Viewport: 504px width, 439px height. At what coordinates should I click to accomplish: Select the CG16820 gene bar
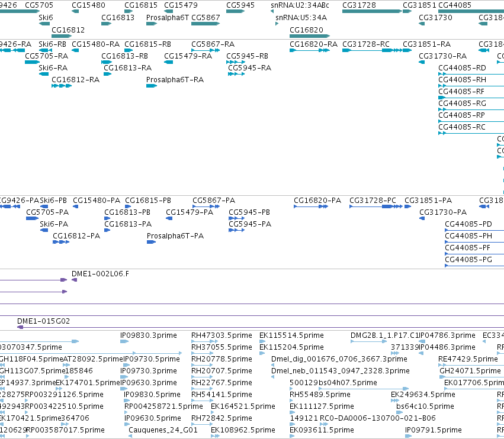(310, 36)
